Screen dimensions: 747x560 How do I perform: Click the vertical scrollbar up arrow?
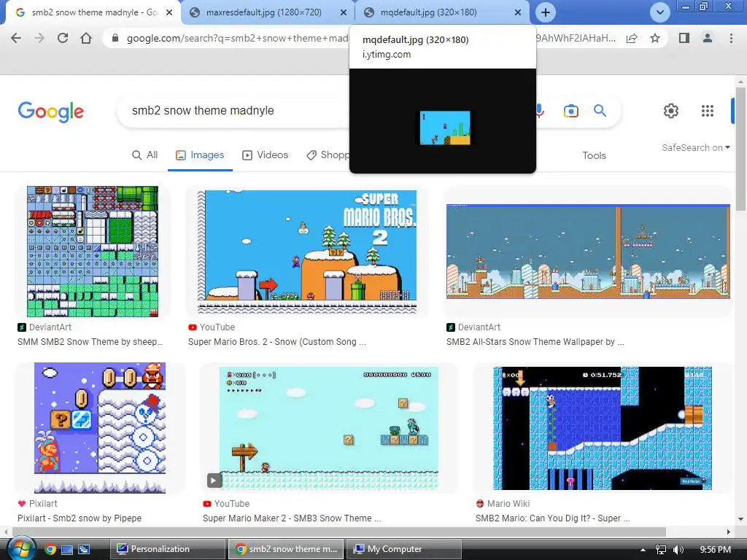point(740,82)
